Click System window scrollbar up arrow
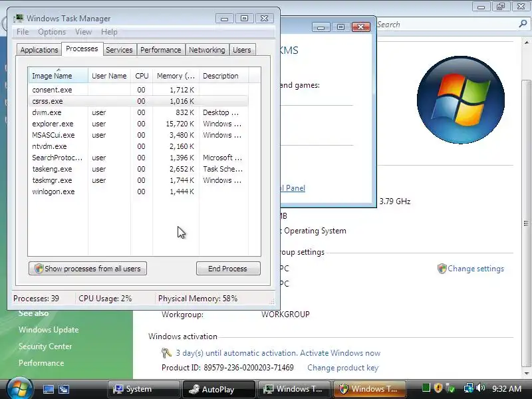532x399 pixels. tap(526, 43)
